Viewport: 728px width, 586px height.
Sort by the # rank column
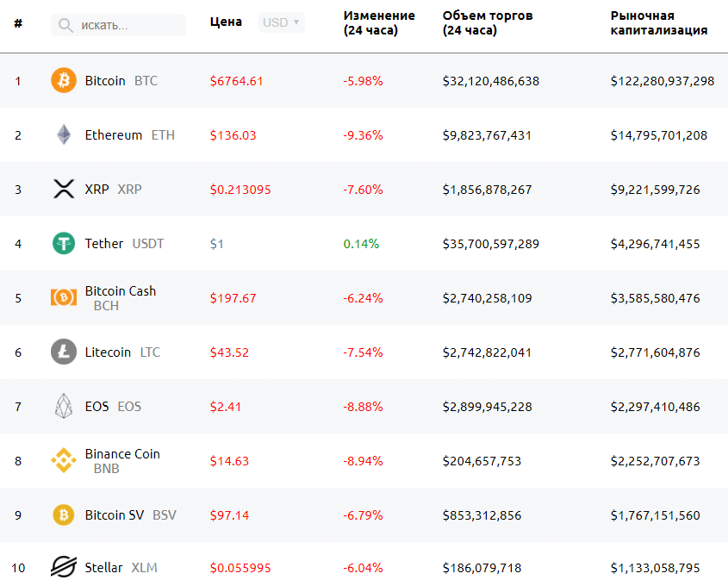18,23
